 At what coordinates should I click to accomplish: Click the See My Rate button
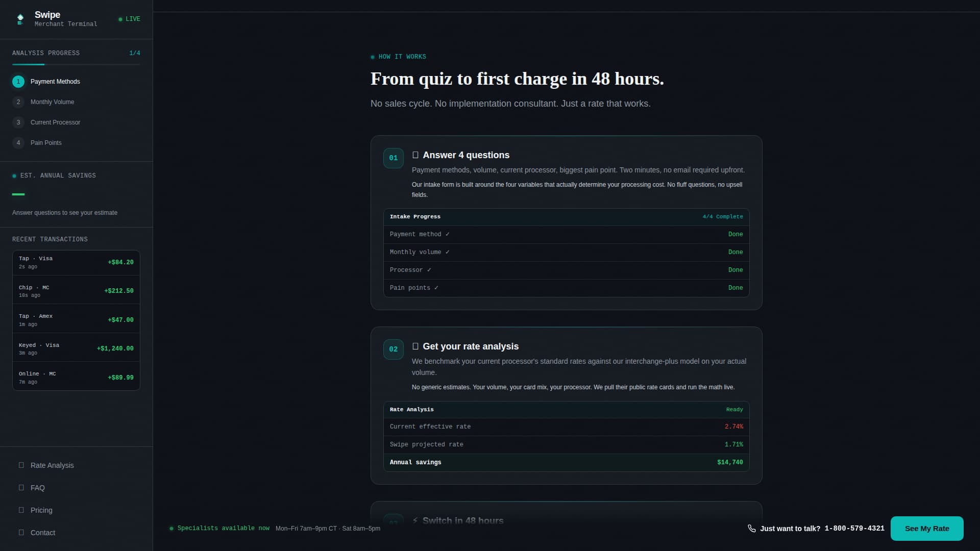click(x=927, y=529)
